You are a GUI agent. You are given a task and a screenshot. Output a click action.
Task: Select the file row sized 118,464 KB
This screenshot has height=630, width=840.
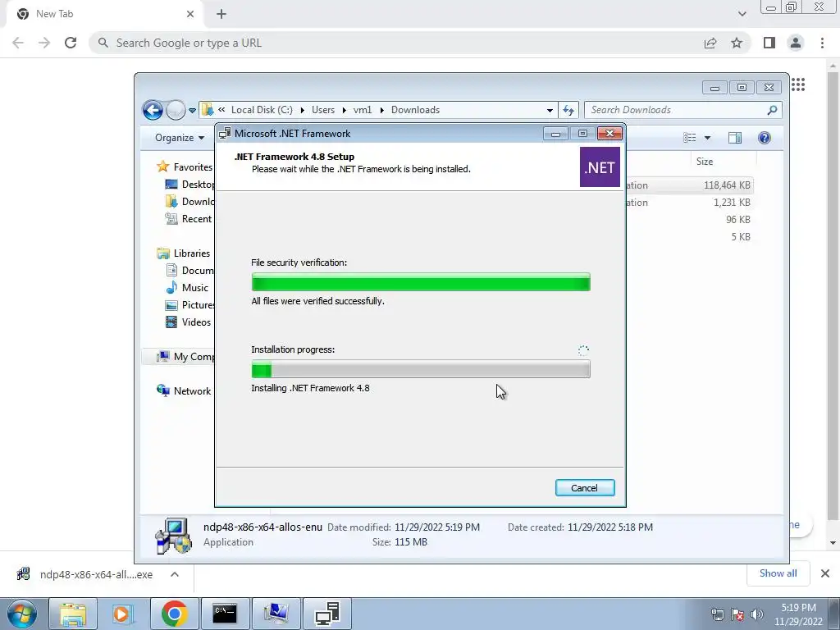(690, 185)
